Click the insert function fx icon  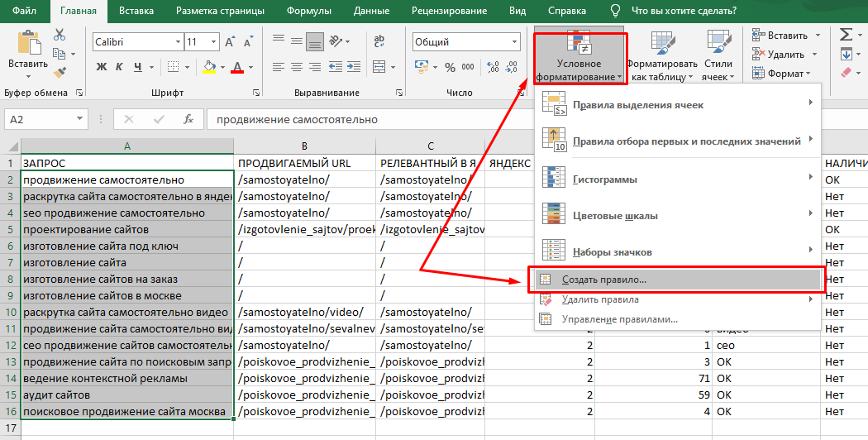coord(188,119)
